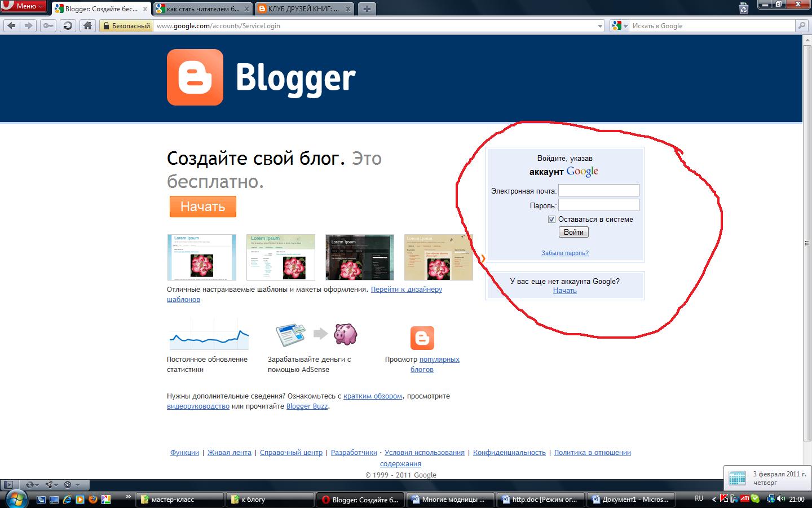Switch to the как стать читателем tab
Image resolution: width=812 pixels, height=508 pixels.
(203, 8)
